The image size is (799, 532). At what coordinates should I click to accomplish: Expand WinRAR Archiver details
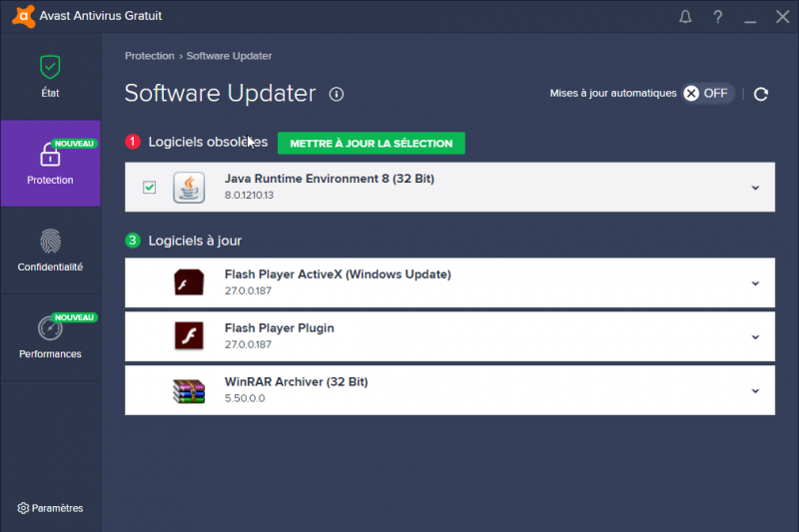(755, 391)
